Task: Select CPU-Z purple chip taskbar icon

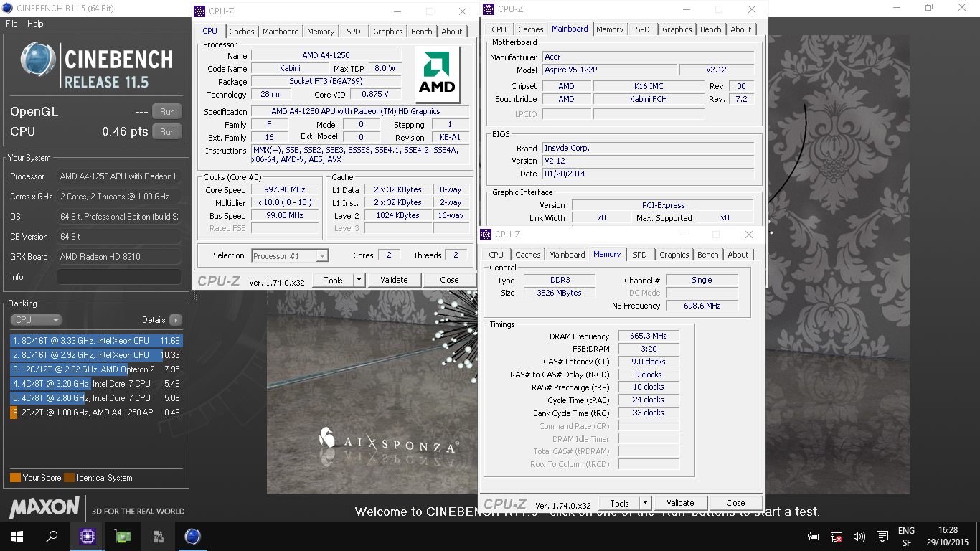Action: (88, 536)
